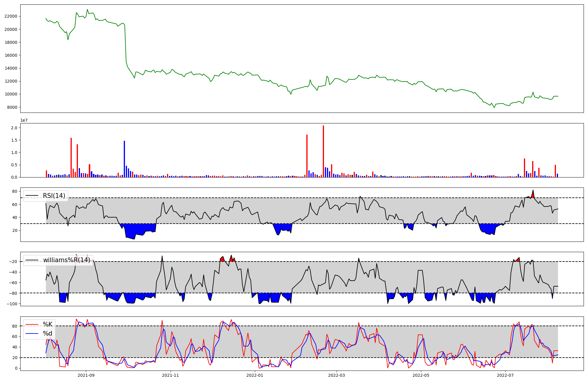Click the 1e7 volume scale label

point(24,120)
